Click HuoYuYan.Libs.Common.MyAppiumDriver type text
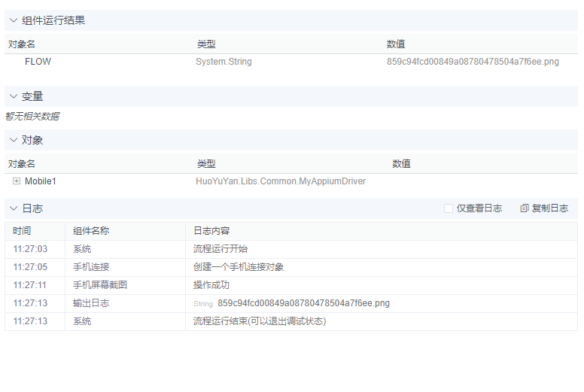This screenshot has height=392, width=584. pos(281,181)
